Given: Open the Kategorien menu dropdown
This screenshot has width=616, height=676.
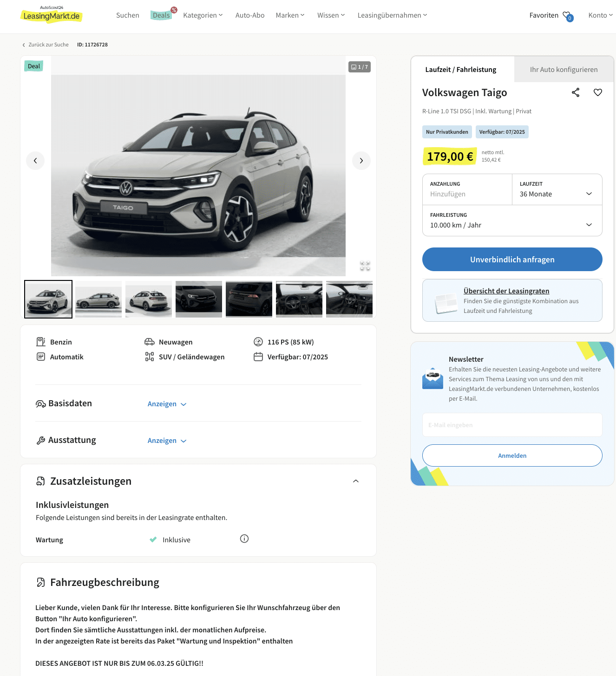Looking at the screenshot, I should click(x=203, y=15).
